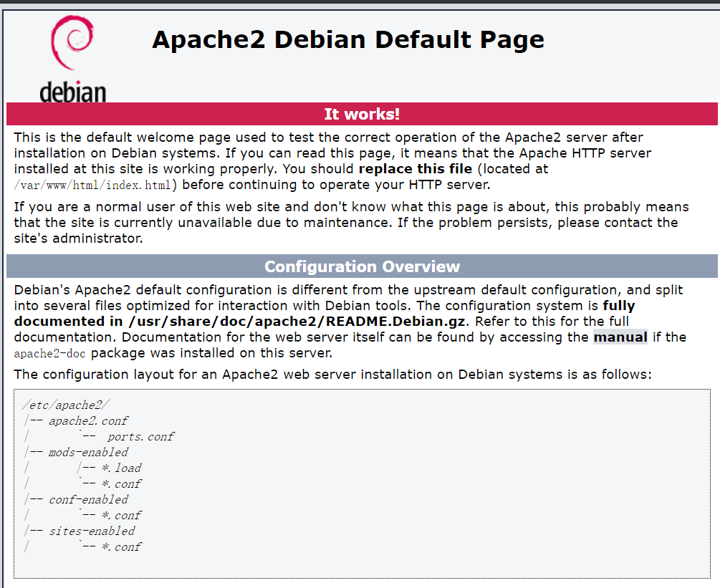The image size is (720, 588).
Task: Click the bold "replace this file" text
Action: click(415, 169)
